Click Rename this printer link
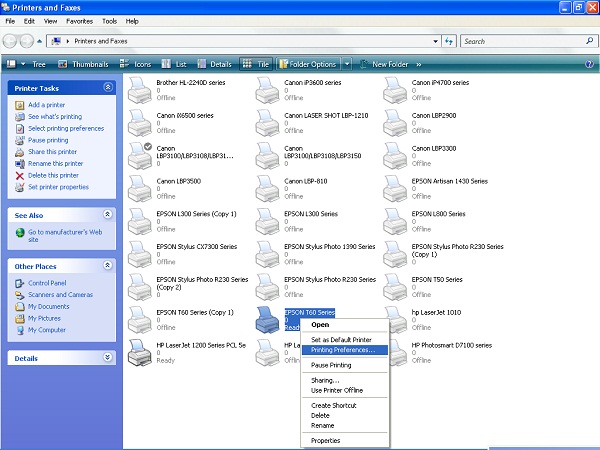 [x=55, y=164]
